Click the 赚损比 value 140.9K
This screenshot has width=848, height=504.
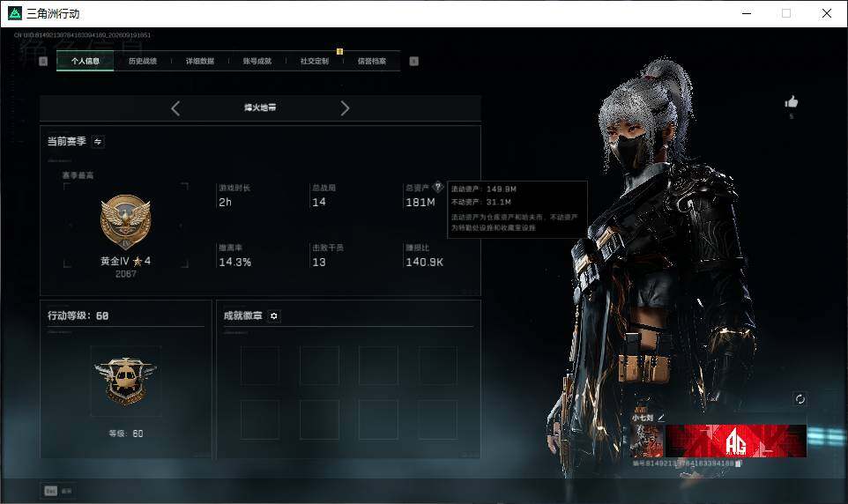(425, 263)
